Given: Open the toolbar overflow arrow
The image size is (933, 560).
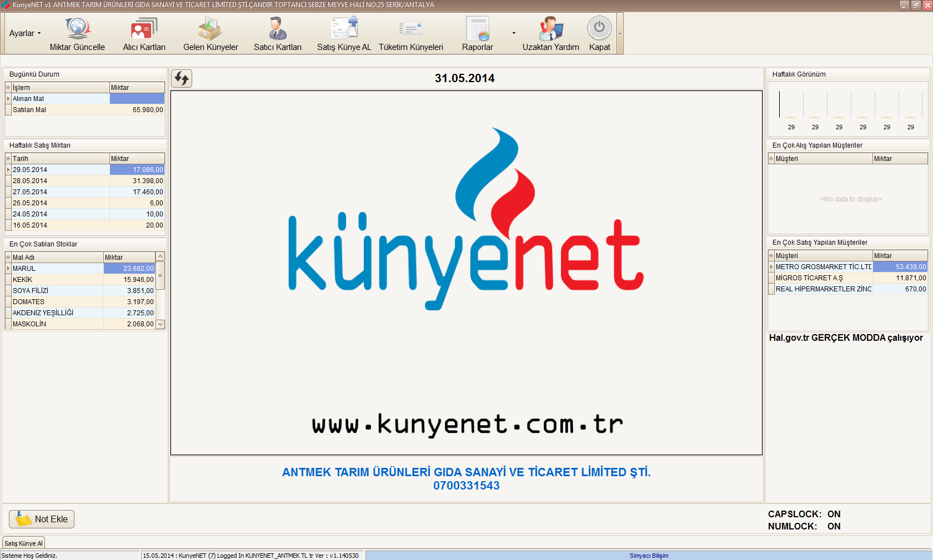Looking at the screenshot, I should coord(620,33).
